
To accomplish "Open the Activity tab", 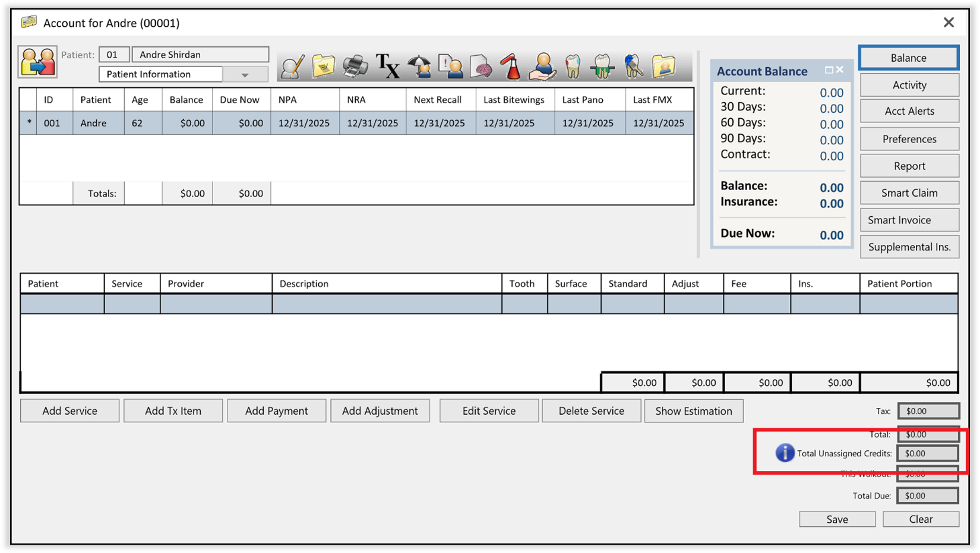I will click(909, 85).
